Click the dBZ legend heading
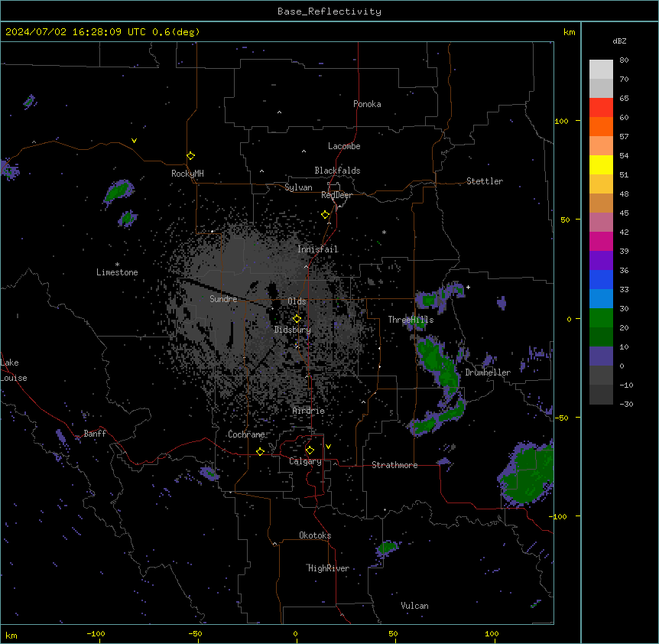 click(619, 41)
